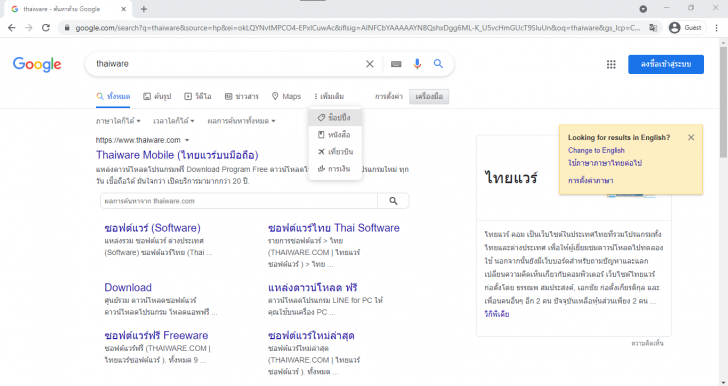Select the ทั้งหมด results tab
This screenshot has width=728, height=386.
(x=113, y=97)
